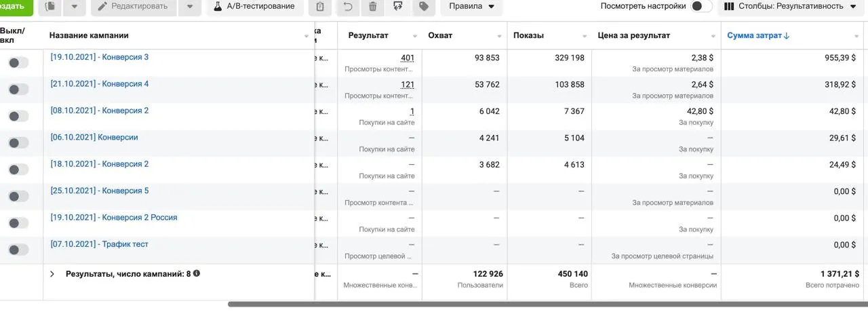Click the duplicate campaign icon

pyautogui.click(x=50, y=7)
